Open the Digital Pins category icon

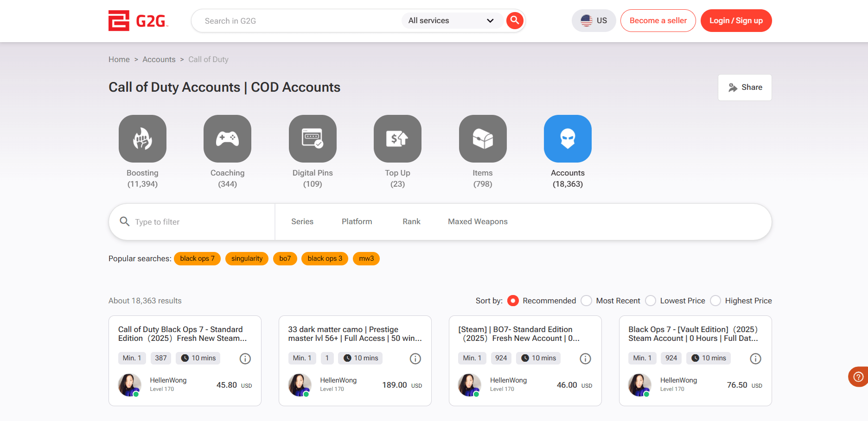pos(313,138)
